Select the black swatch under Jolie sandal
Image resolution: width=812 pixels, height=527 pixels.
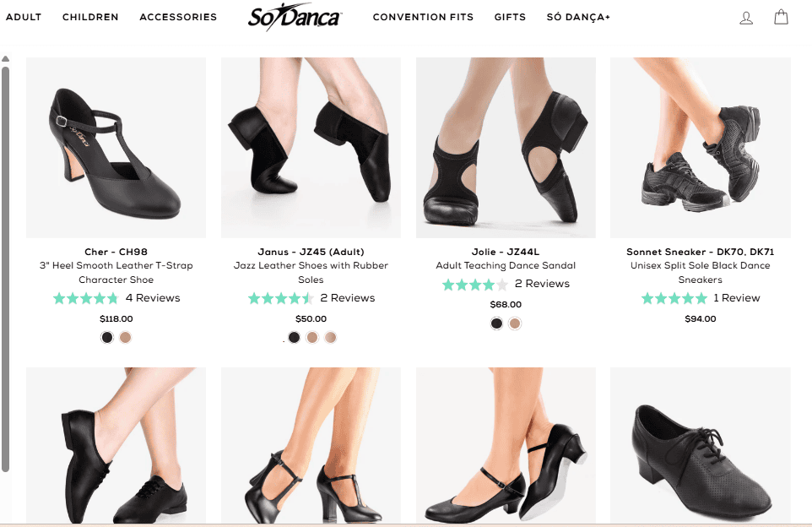[495, 323]
